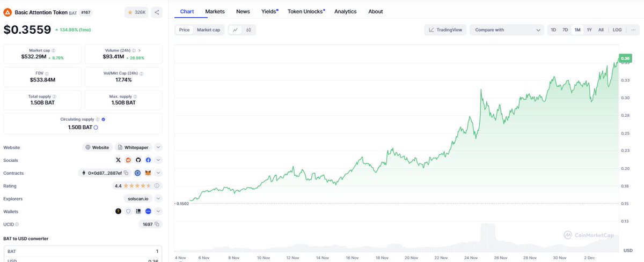Open the Reddit social icon
Viewport: 644px width, 262px height.
128,160
